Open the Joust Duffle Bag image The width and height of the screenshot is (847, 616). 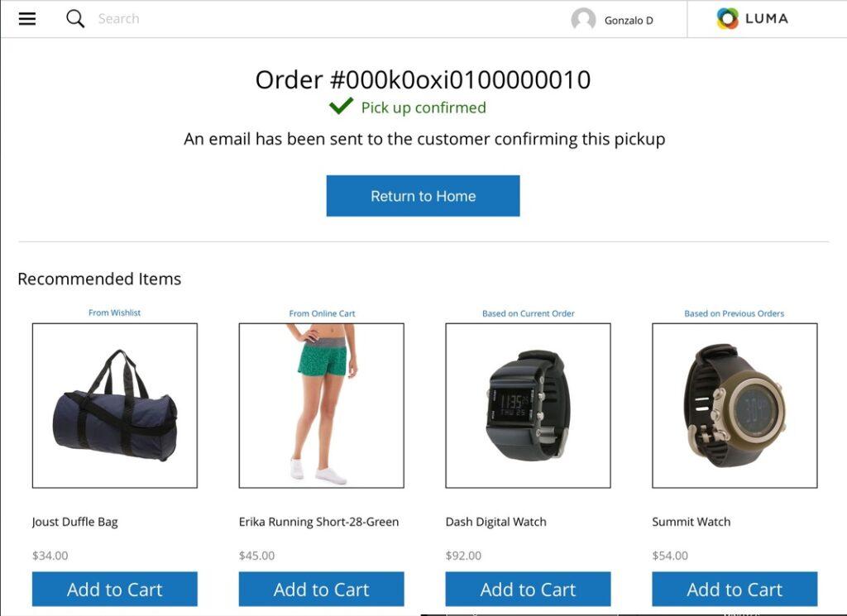[x=114, y=405]
